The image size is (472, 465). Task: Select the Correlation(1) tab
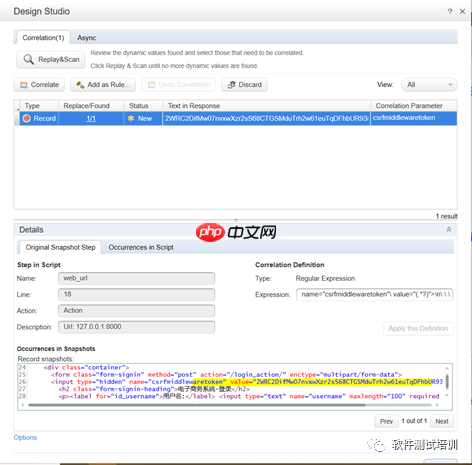tap(43, 38)
